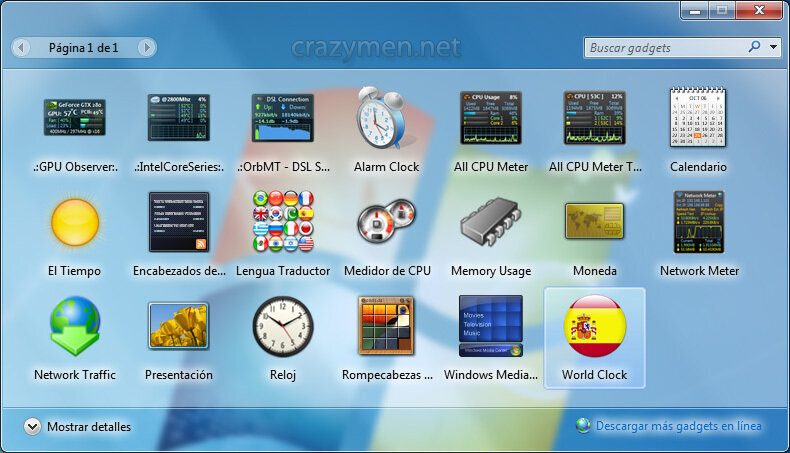Close the gadget gallery window
Image resolution: width=790 pixels, height=453 pixels.
coord(759,11)
